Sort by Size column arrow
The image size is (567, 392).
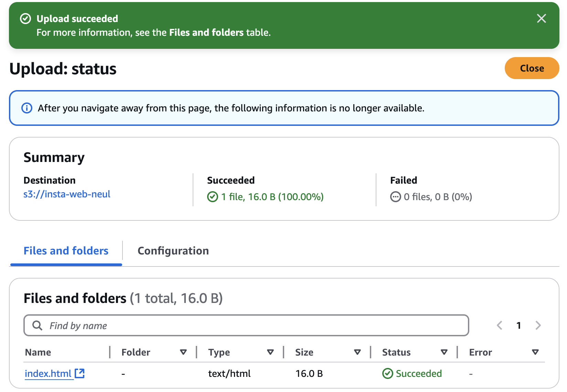(357, 352)
